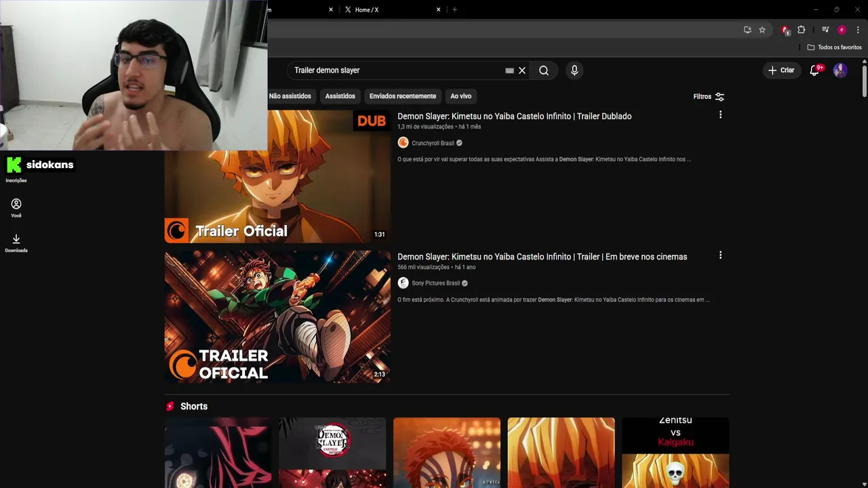Click the Criar create button
The height and width of the screenshot is (488, 868).
(x=781, y=70)
